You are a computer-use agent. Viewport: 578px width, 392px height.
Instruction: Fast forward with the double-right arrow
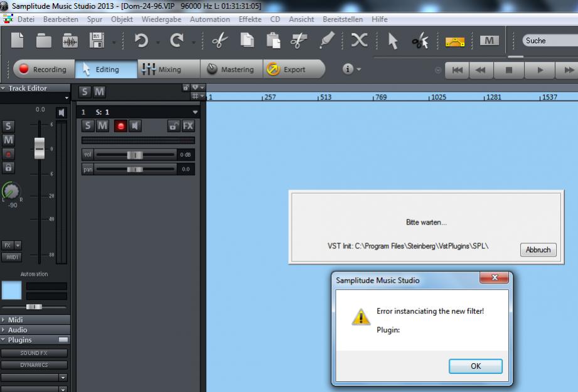tap(568, 70)
